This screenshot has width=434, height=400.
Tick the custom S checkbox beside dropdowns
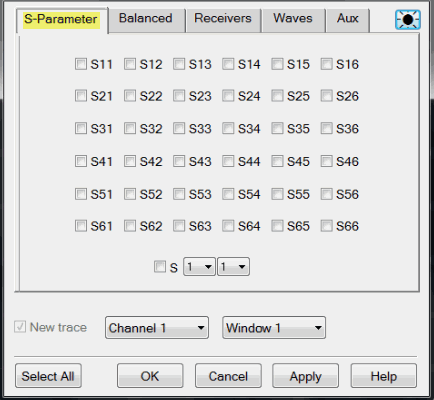(x=160, y=267)
